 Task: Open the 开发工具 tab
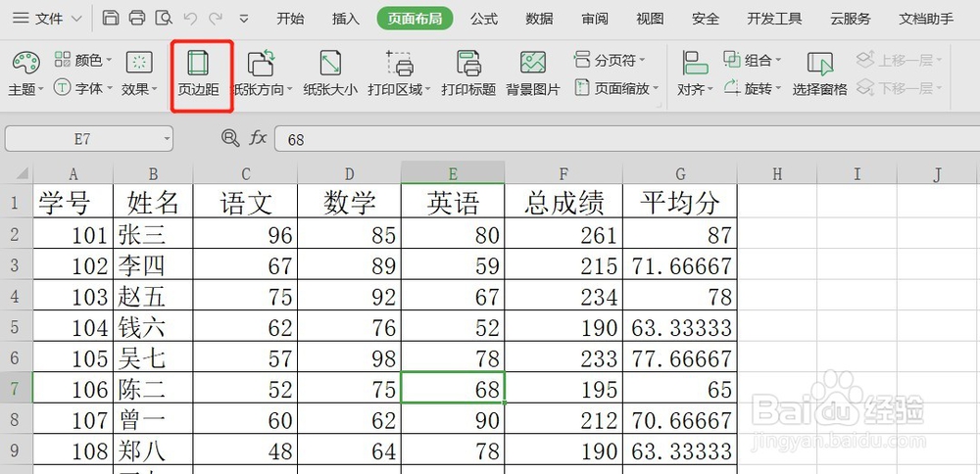(774, 19)
